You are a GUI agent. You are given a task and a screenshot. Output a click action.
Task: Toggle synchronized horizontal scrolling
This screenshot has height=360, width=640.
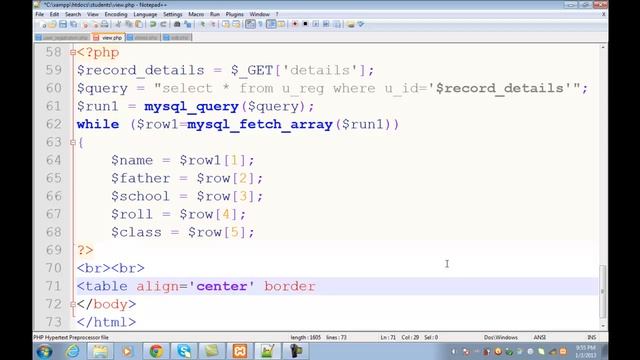click(236, 24)
